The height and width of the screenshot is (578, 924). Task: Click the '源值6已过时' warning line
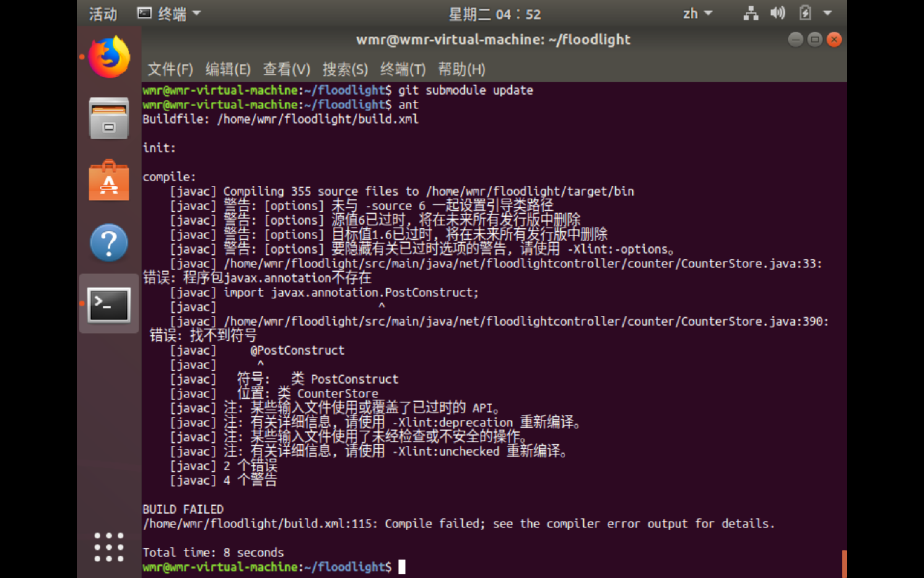coord(375,220)
